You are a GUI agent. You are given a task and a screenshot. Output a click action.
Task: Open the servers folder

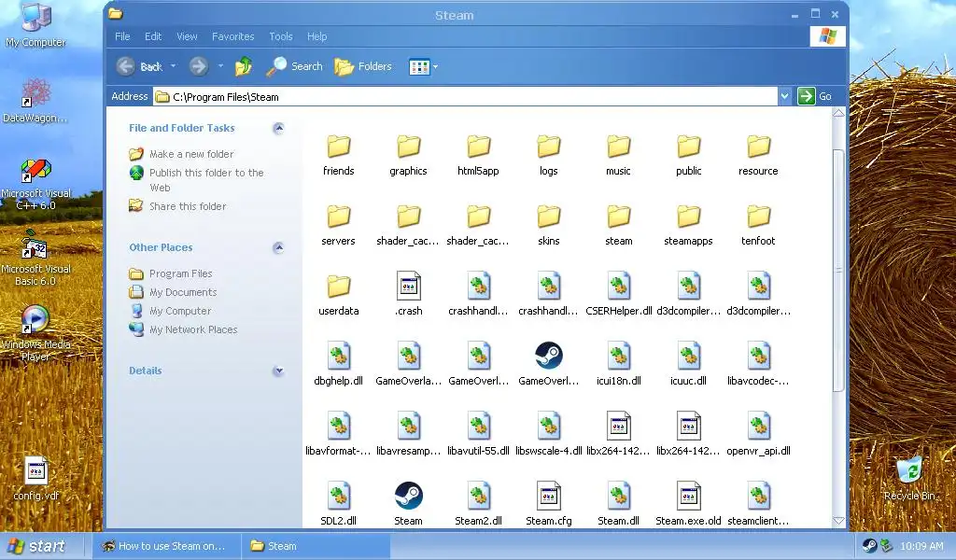[x=338, y=226]
